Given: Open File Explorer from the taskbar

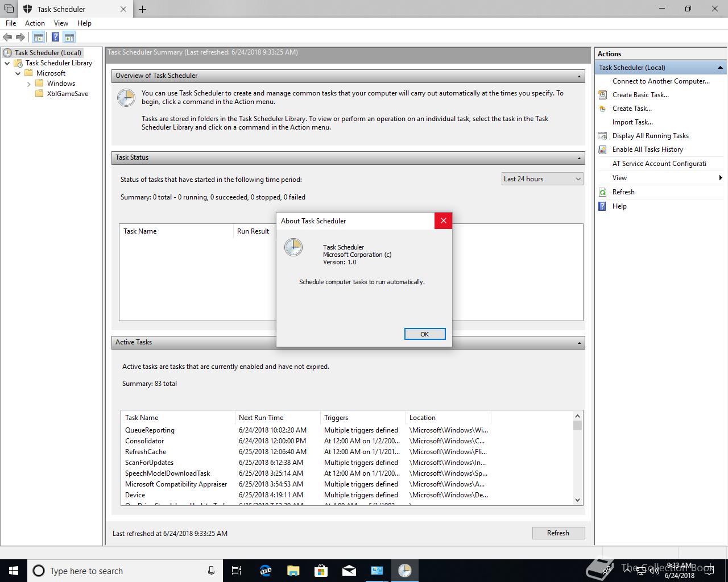Looking at the screenshot, I should tap(293, 571).
